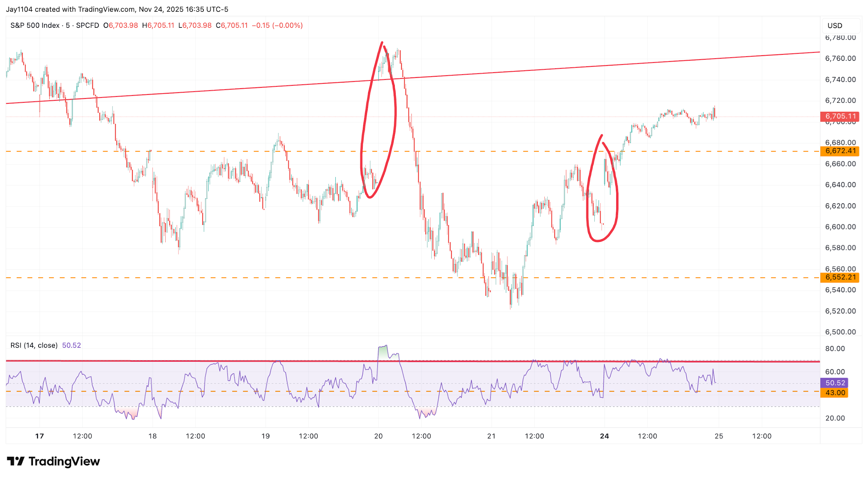Click the purple 50.52 RSI value tag

[x=835, y=383]
